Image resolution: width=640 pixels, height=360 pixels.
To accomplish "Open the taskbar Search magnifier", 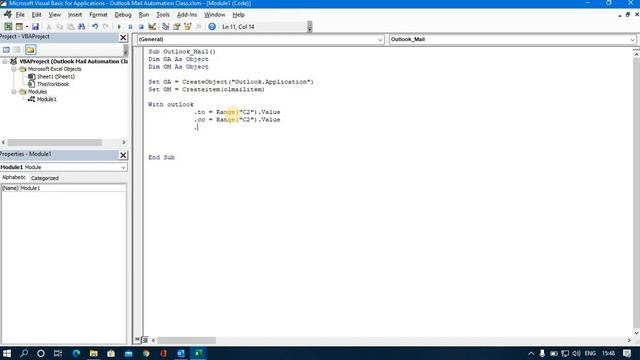I will click(24, 353).
